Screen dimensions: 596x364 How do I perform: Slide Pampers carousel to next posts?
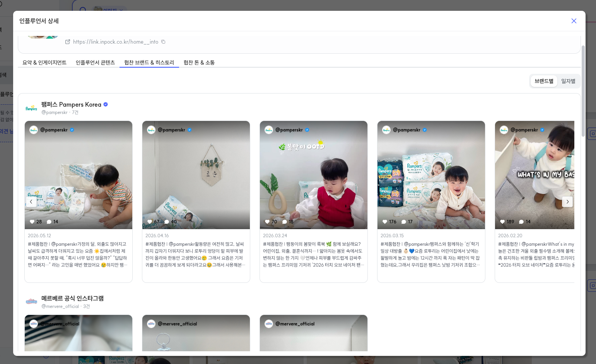pos(567,202)
